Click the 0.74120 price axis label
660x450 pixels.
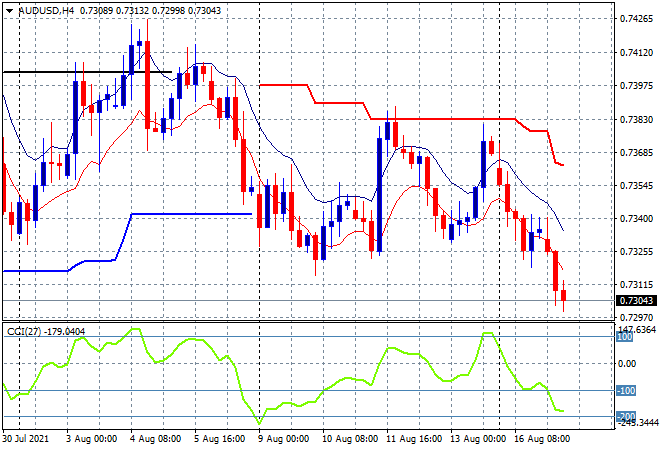636,53
